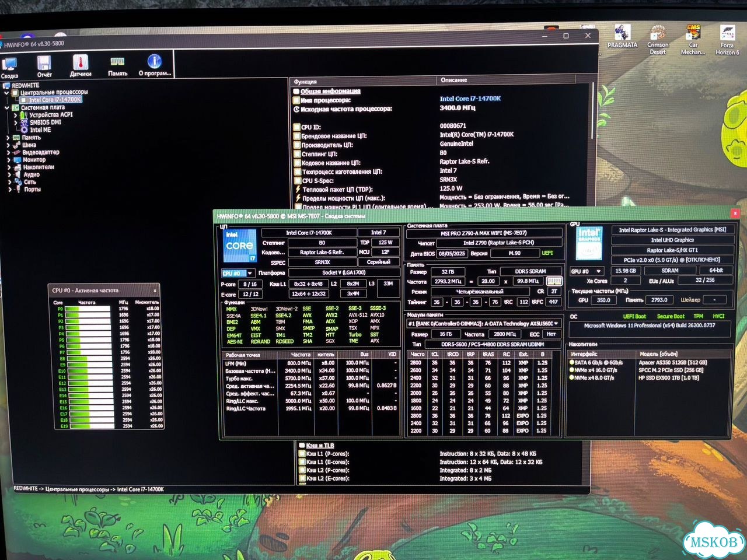Click the Шина bus icon in tree

click(16, 145)
